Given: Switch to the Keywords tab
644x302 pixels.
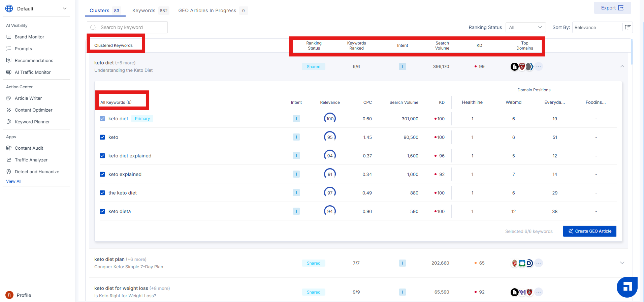Looking at the screenshot, I should (150, 10).
